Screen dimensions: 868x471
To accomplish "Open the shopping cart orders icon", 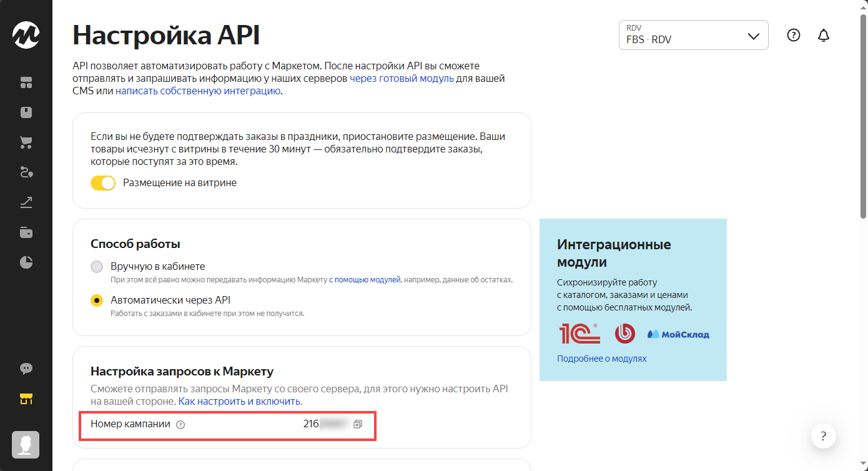I will (26, 142).
